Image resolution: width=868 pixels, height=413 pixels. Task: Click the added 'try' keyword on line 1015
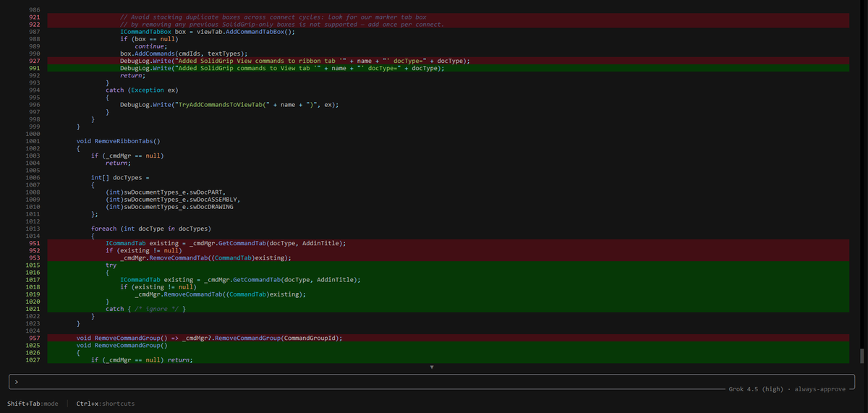point(111,265)
